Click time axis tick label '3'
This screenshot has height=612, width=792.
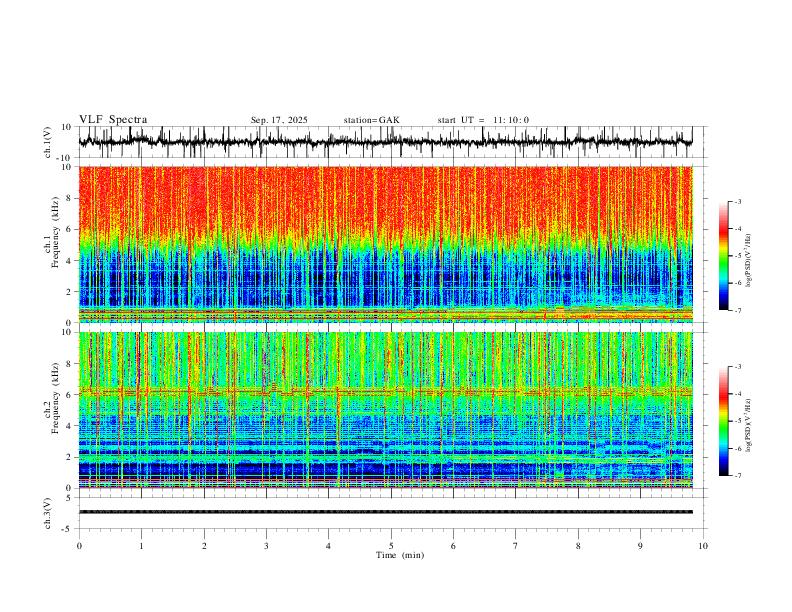tap(266, 546)
